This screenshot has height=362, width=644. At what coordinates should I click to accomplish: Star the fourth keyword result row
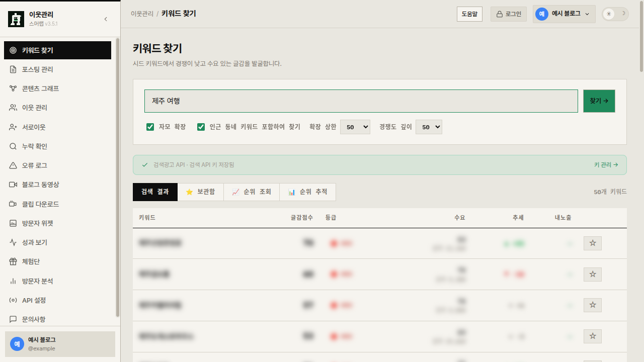coord(593,336)
